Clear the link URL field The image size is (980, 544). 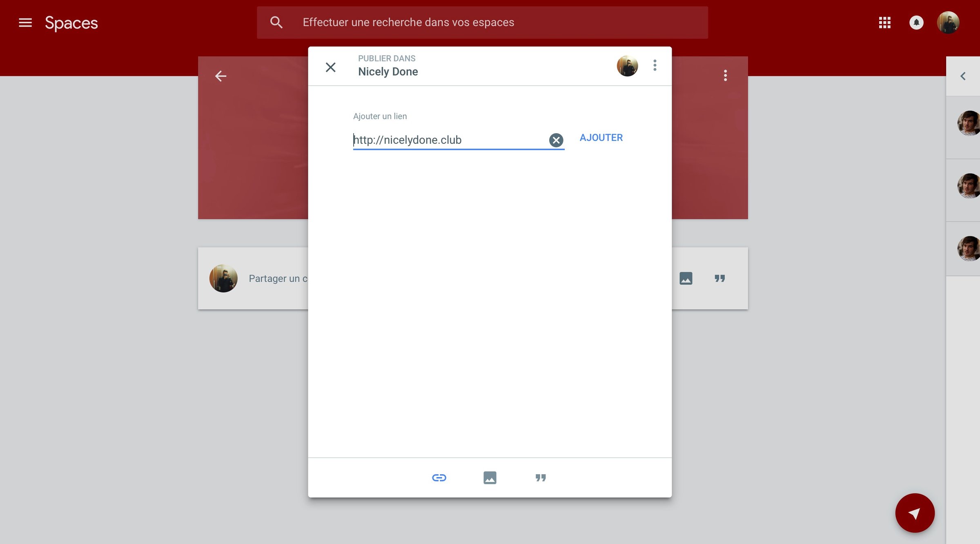(x=556, y=140)
